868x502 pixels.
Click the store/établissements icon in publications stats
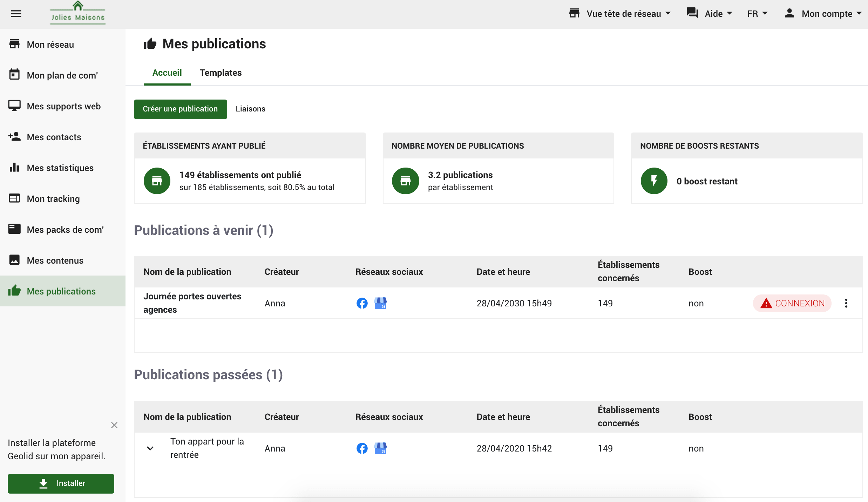pyautogui.click(x=156, y=181)
